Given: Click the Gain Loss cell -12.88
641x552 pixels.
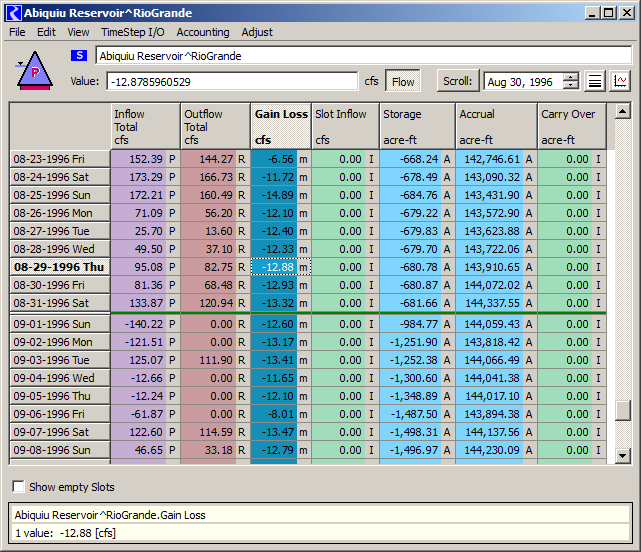Looking at the screenshot, I should click(x=281, y=267).
